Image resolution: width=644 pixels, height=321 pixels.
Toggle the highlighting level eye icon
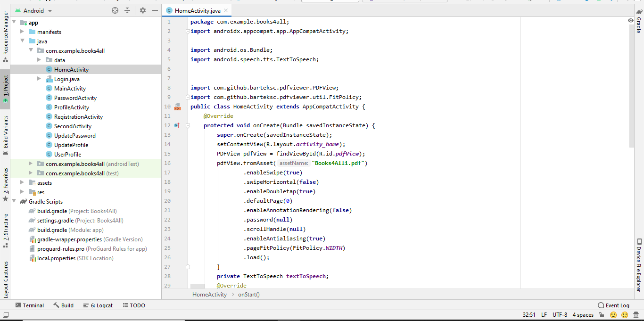pyautogui.click(x=630, y=20)
